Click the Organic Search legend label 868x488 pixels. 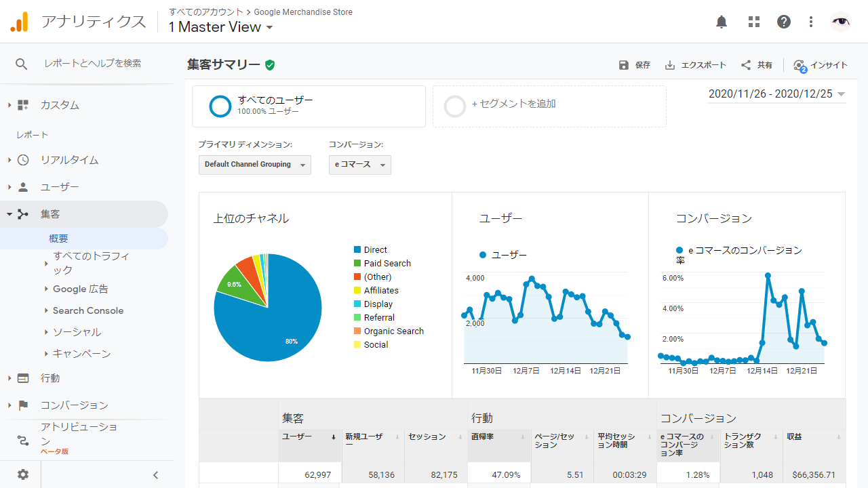[393, 331]
